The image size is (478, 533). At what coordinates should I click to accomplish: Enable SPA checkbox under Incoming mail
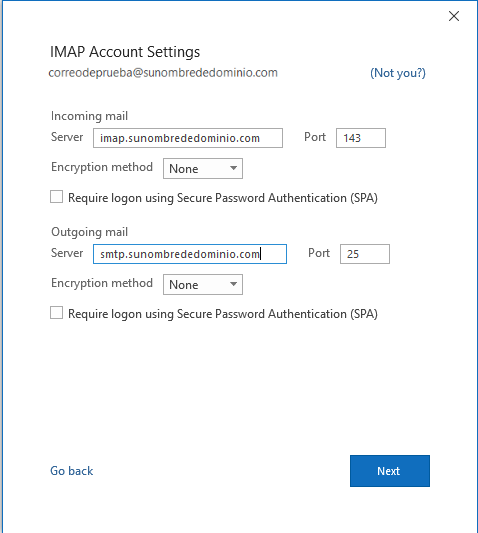pyautogui.click(x=56, y=197)
